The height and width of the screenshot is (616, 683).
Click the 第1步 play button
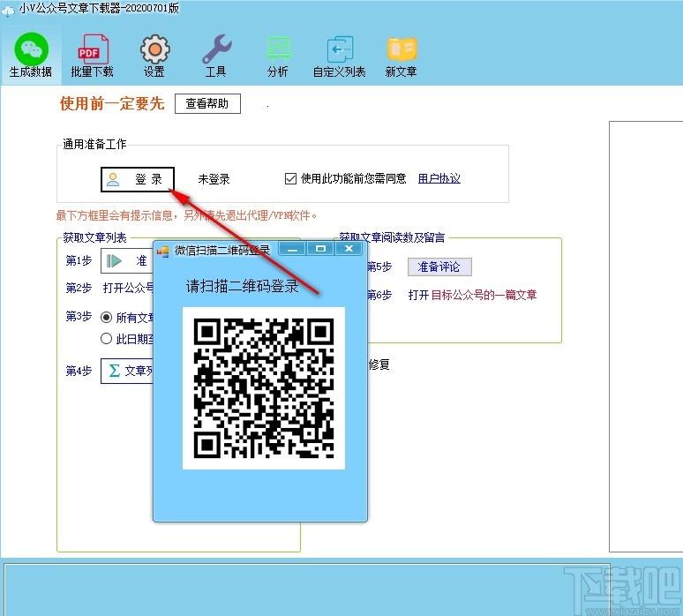click(126, 261)
